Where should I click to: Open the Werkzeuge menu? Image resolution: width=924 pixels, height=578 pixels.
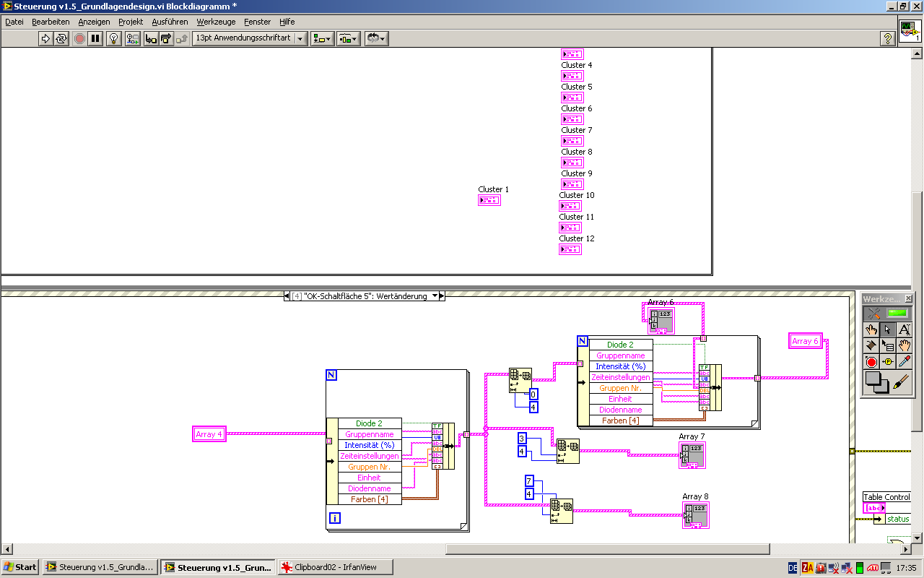tap(216, 22)
